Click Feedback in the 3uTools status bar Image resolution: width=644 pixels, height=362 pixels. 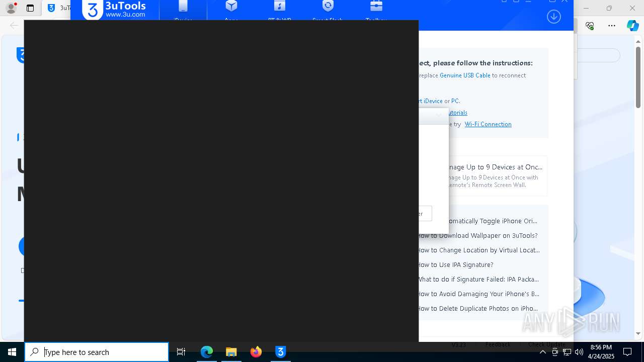498,344
